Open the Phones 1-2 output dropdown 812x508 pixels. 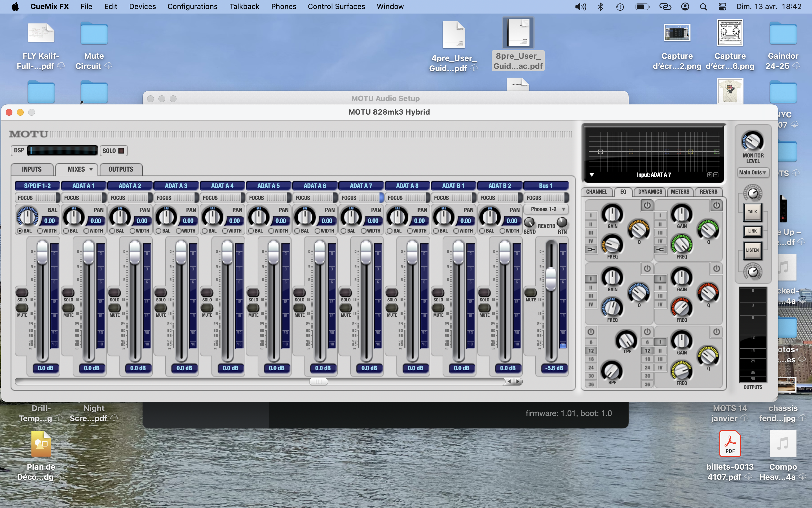[546, 209]
